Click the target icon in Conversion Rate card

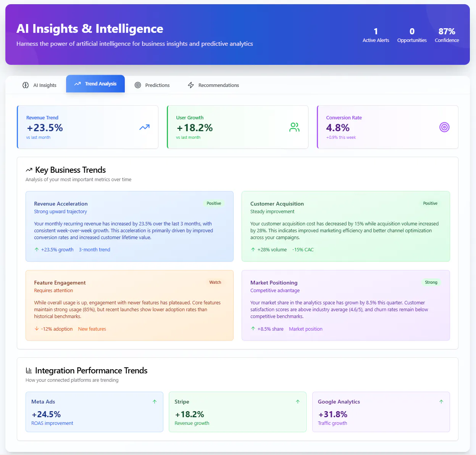444,127
